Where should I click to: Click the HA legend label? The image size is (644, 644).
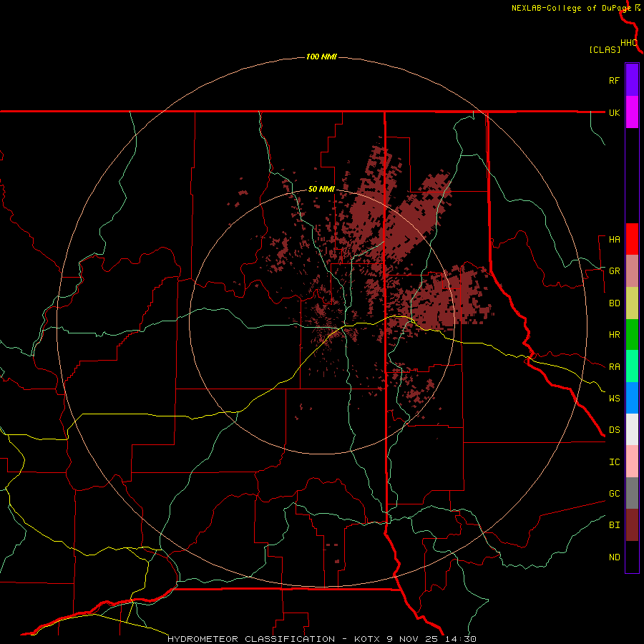[614, 240]
